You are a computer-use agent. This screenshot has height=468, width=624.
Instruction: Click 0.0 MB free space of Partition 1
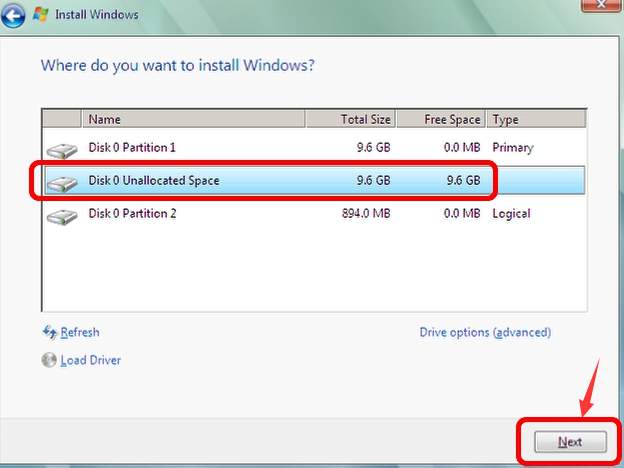462,148
